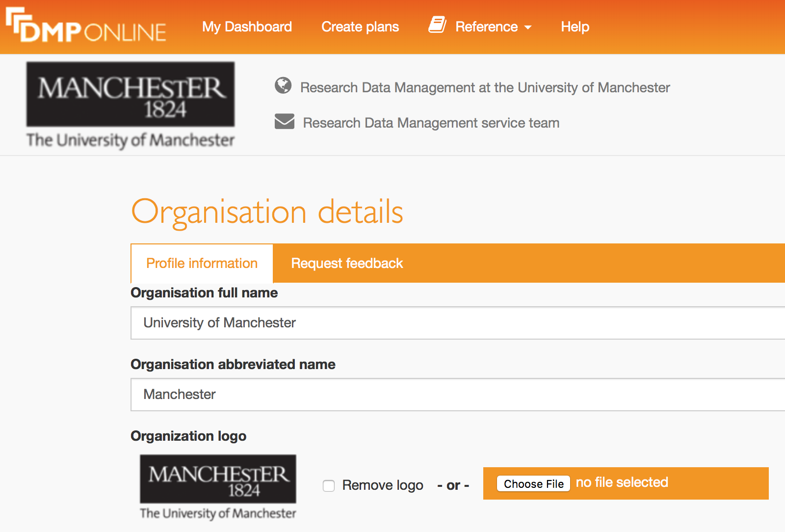Click the Organisation abbreviated name field

tap(458, 395)
